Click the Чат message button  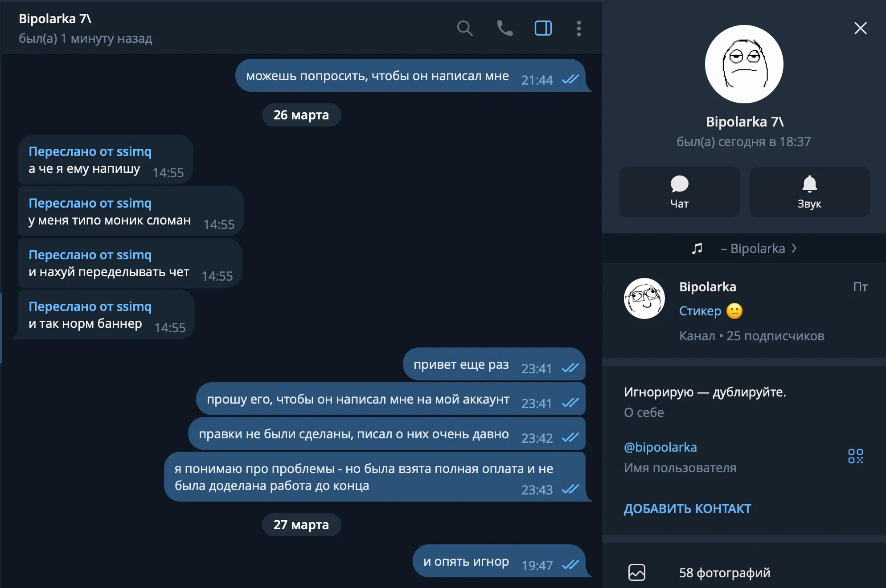pos(679,192)
